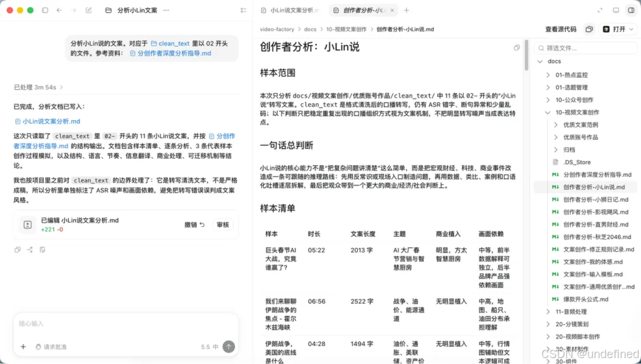Collapse the 10-视频文案创作 folder in tree

(x=548, y=113)
